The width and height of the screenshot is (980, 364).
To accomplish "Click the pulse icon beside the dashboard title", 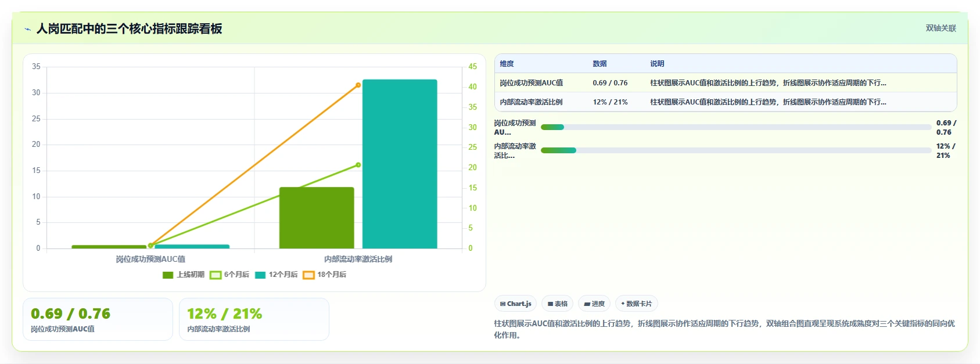I will click(x=27, y=29).
